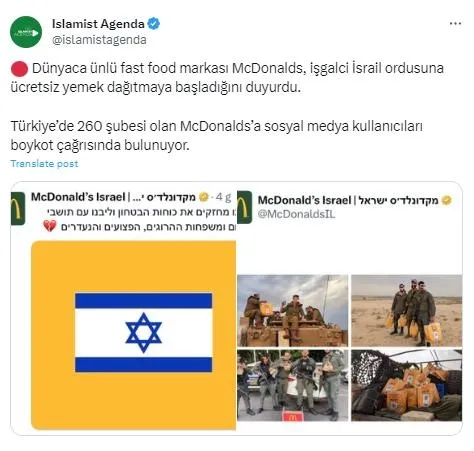
Task: Click the right McDonald's Israel avatar logo
Action: 245,207
